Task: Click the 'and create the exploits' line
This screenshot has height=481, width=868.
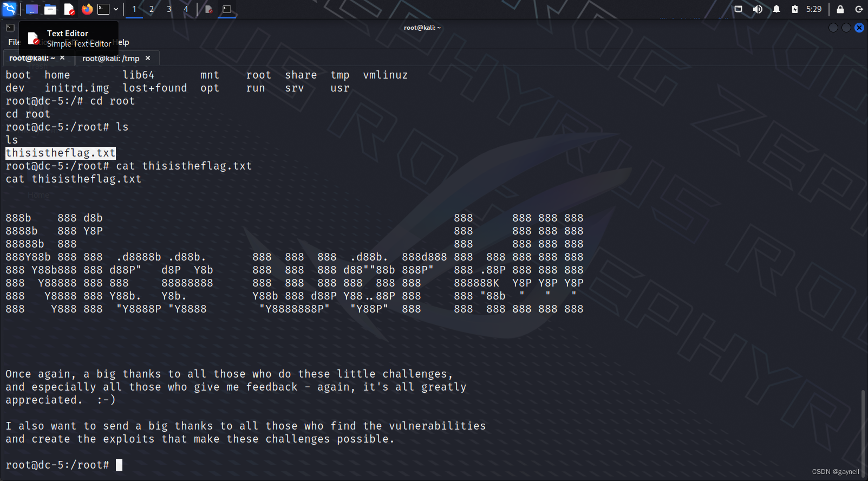Action: coord(200,439)
